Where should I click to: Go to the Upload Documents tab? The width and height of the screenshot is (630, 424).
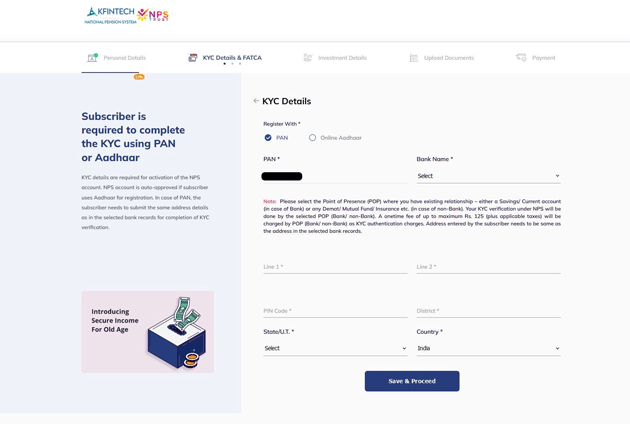(x=448, y=58)
